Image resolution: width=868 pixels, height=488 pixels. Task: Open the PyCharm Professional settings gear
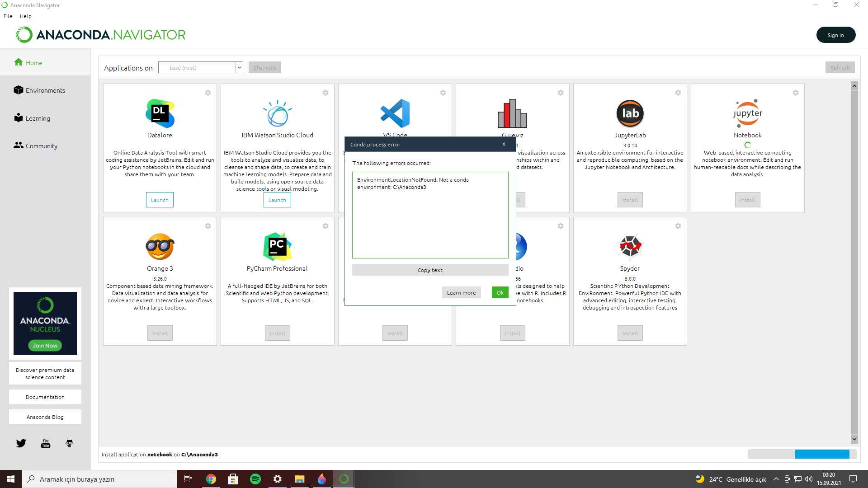point(325,226)
